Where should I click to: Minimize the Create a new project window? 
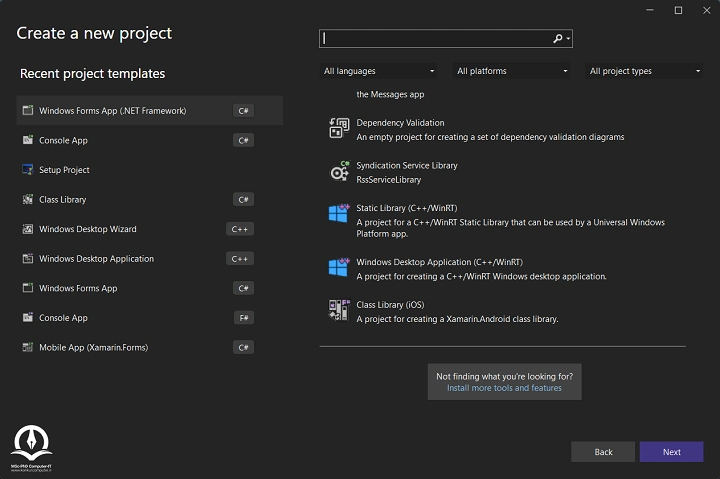tap(650, 10)
